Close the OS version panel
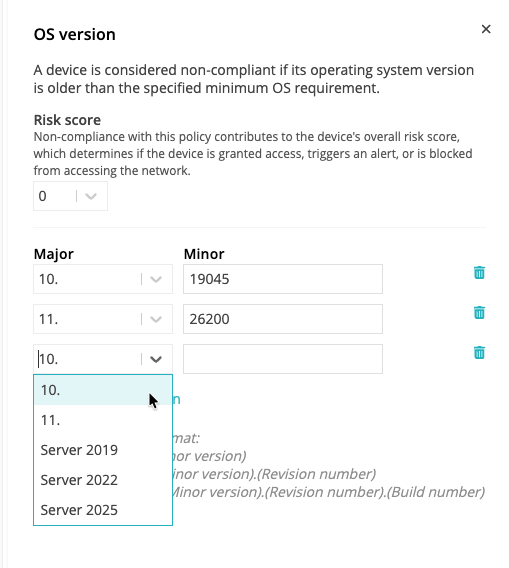 [x=486, y=29]
